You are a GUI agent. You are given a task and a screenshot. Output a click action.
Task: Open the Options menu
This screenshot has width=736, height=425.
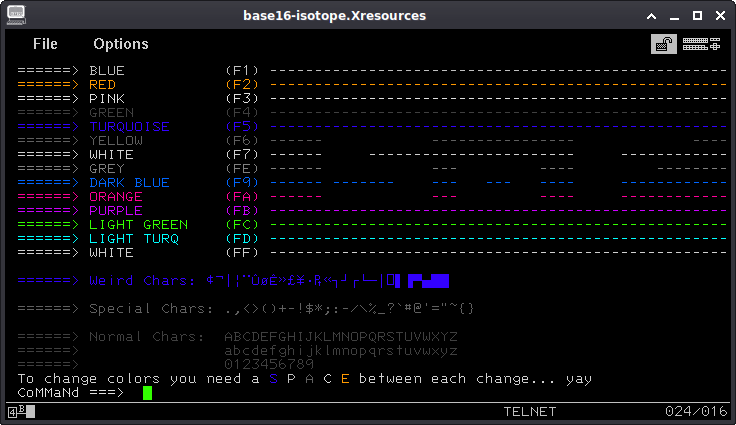(x=121, y=44)
